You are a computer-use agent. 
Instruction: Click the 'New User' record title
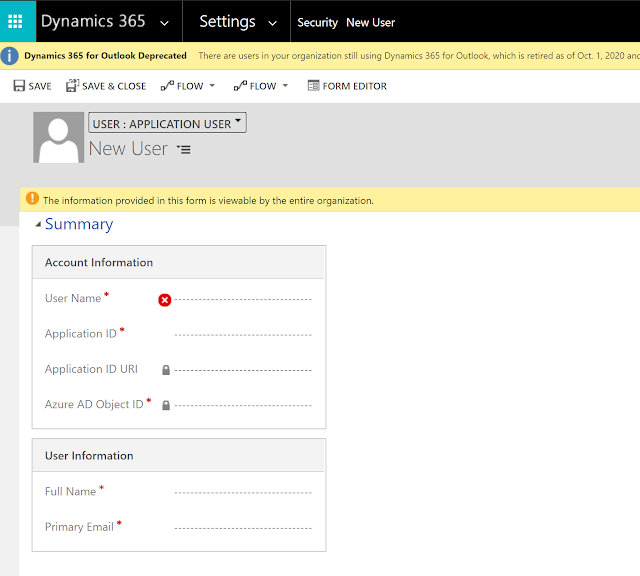(128, 148)
